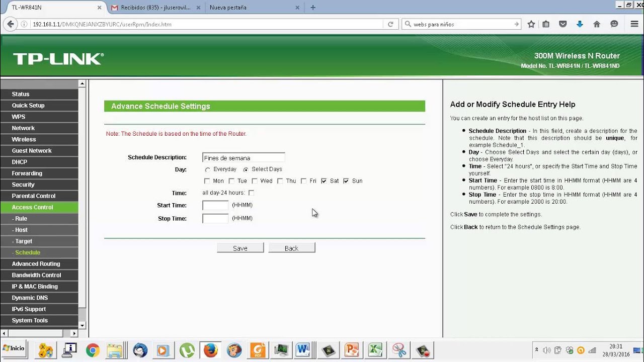The image size is (644, 362).
Task: Check the Mon checkbox
Action: coord(207,181)
